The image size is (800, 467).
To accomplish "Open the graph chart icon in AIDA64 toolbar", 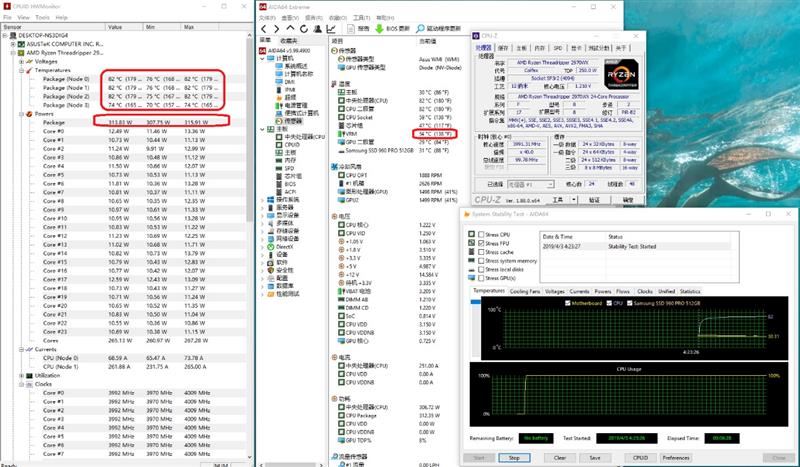I will click(331, 29).
